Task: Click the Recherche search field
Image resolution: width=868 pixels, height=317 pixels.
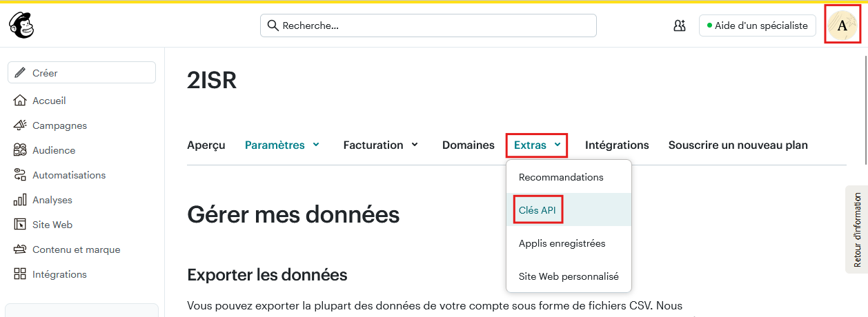Action: [x=428, y=25]
